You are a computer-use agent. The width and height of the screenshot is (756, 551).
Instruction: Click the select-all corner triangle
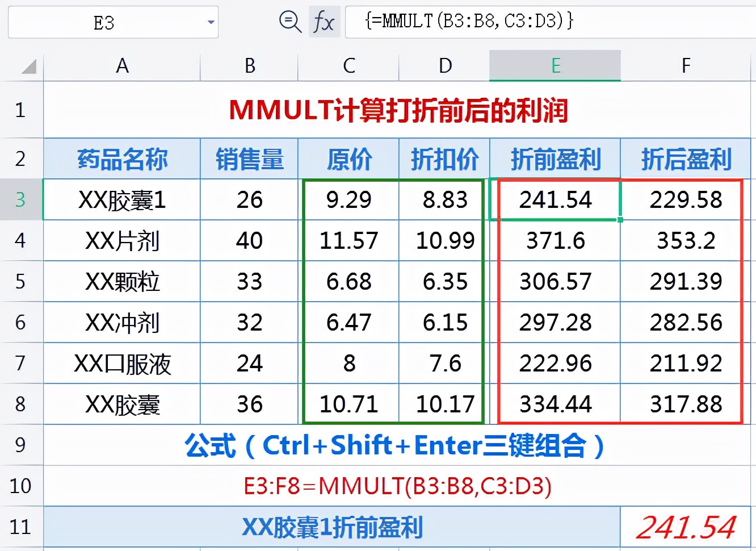click(x=28, y=66)
